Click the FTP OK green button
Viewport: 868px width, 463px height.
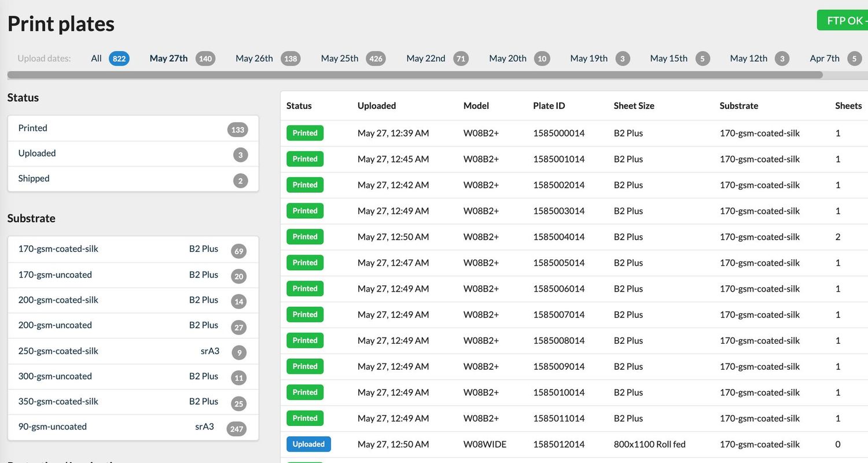pyautogui.click(x=844, y=20)
